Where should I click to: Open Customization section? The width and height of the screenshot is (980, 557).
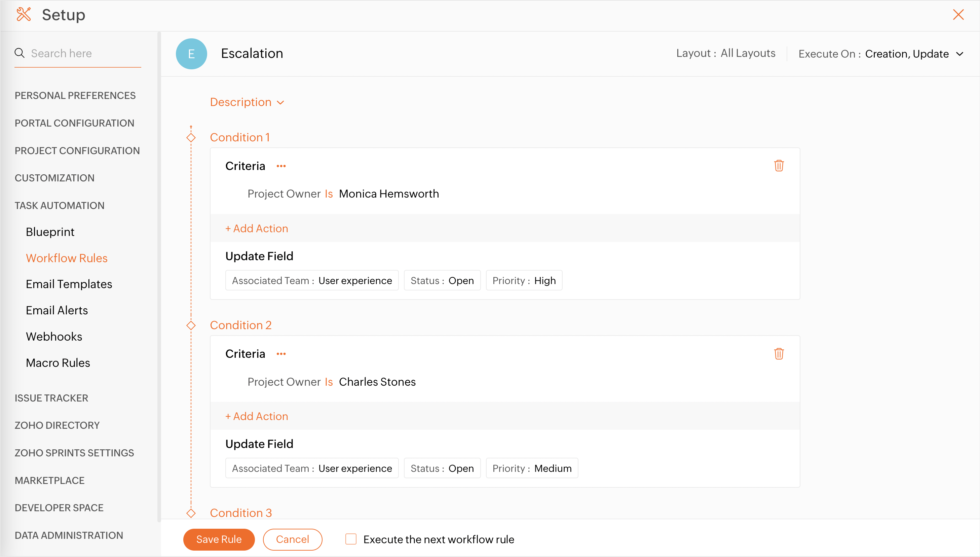click(54, 178)
